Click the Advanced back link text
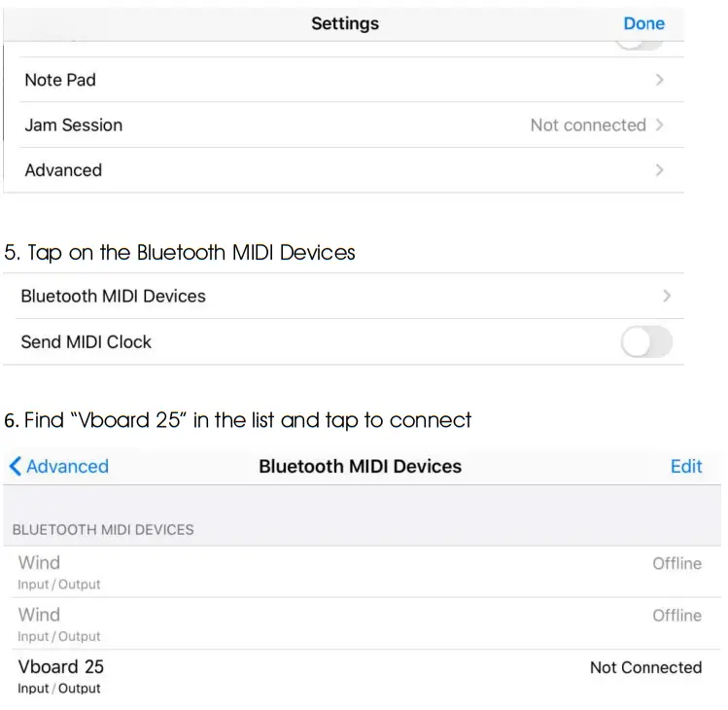 tap(67, 466)
